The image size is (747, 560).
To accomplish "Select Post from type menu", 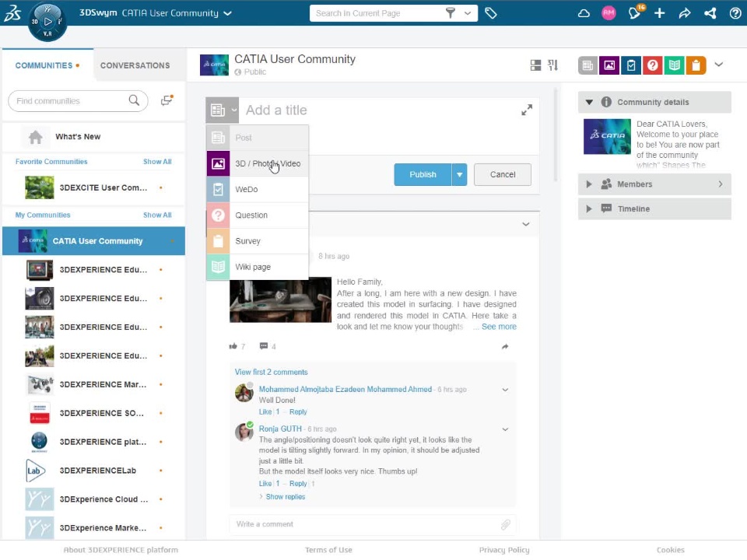I will [x=258, y=138].
